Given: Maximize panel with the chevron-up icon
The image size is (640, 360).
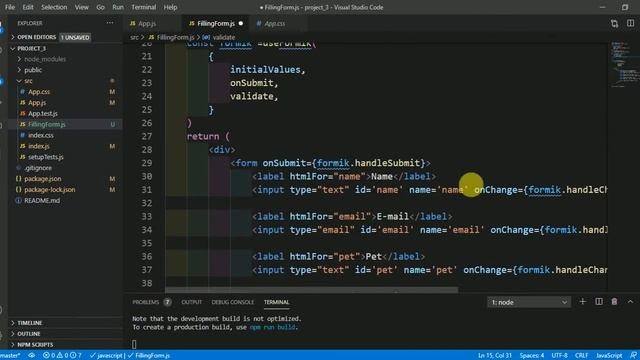Looking at the screenshot, I should tap(630, 302).
